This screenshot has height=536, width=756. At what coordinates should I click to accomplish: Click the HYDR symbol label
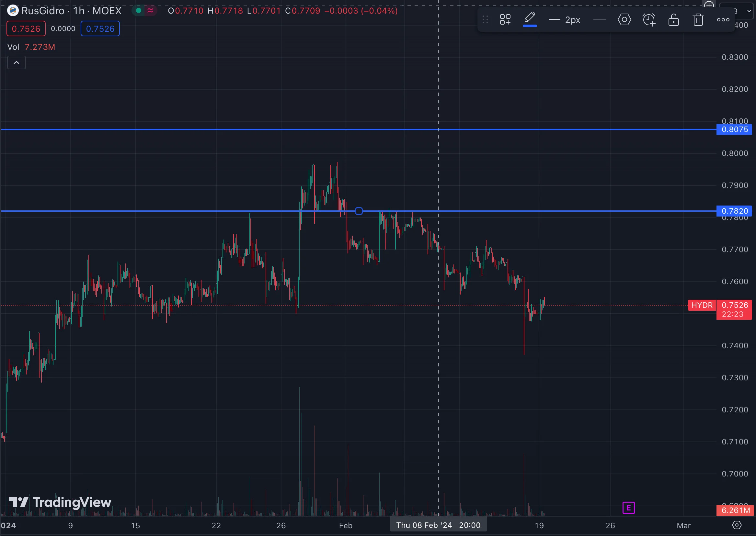702,305
